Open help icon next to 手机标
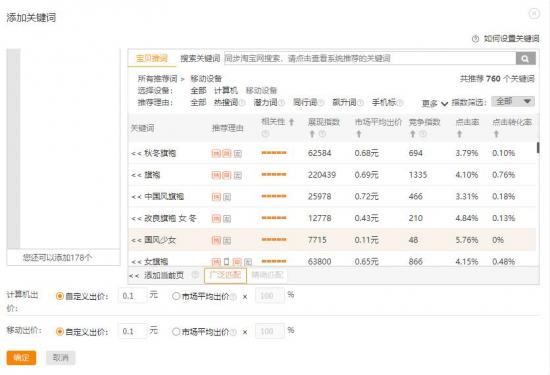 [x=400, y=103]
